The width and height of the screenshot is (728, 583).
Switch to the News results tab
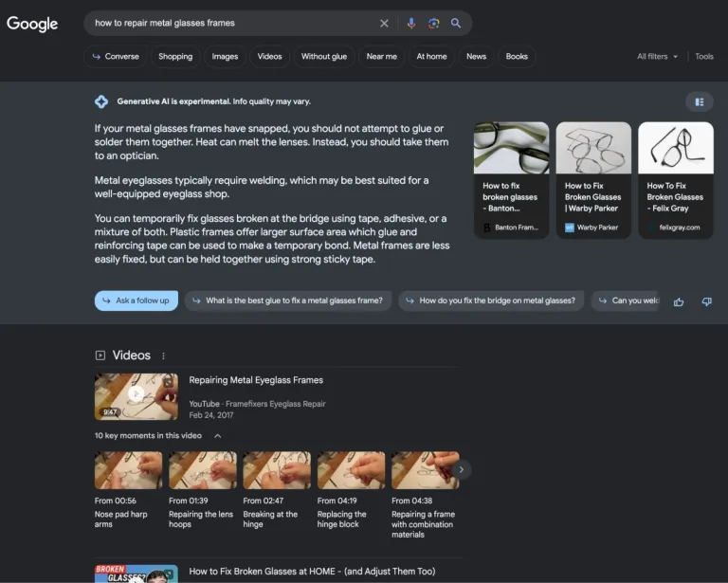click(x=477, y=56)
